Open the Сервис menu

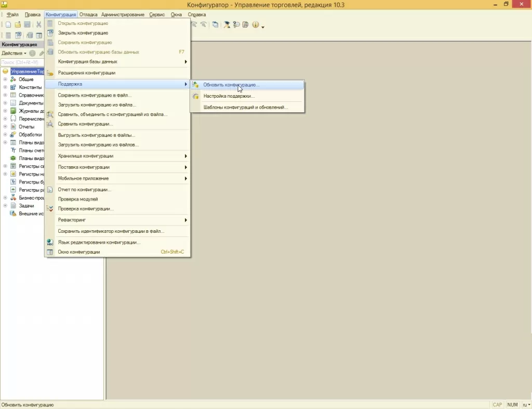click(157, 15)
